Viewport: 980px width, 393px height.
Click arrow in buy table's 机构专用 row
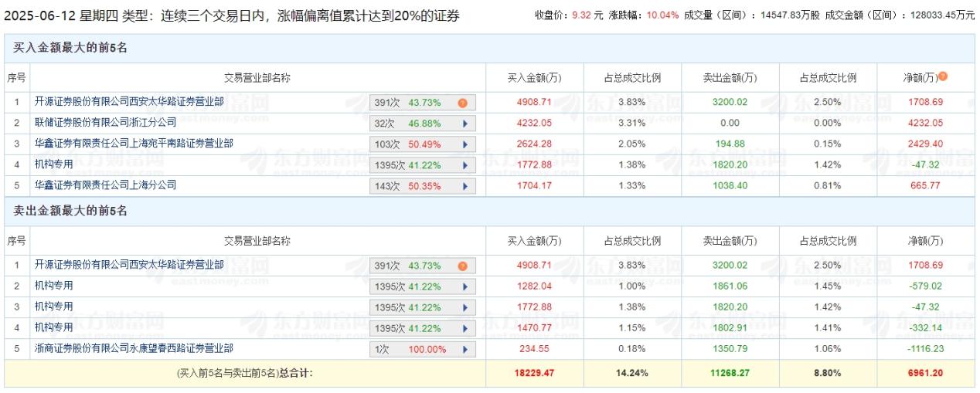click(x=464, y=165)
